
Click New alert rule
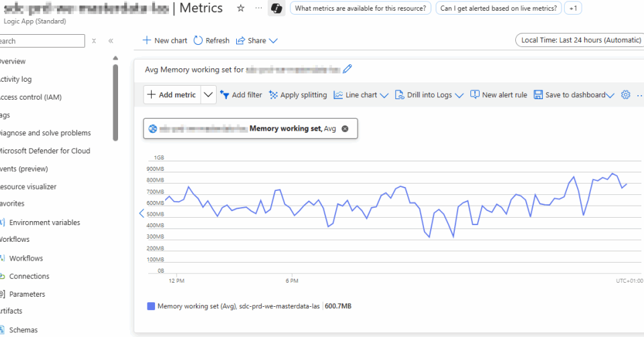tap(498, 94)
